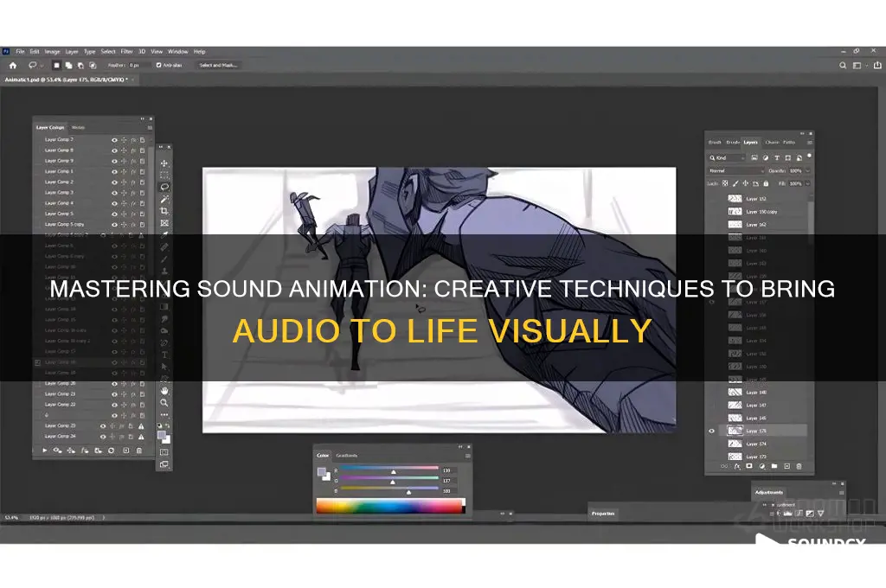Filter layers by pixel layers icon

[x=754, y=157]
